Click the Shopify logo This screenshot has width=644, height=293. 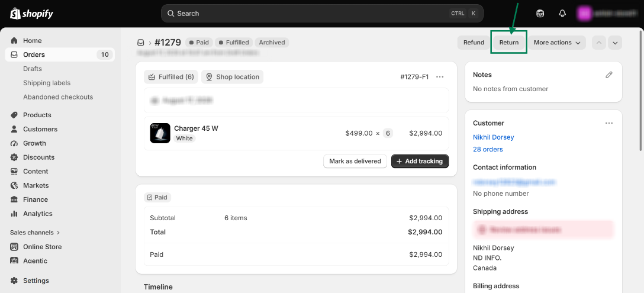[x=31, y=14]
